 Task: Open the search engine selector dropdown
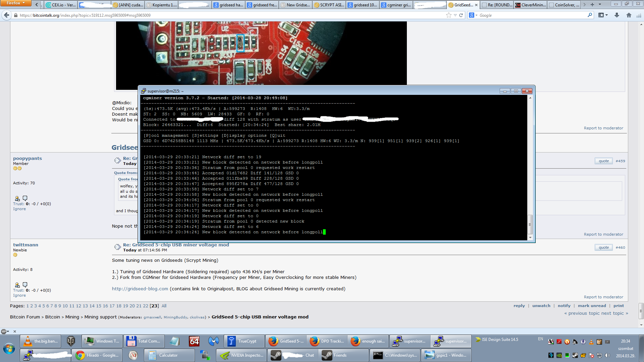(473, 15)
